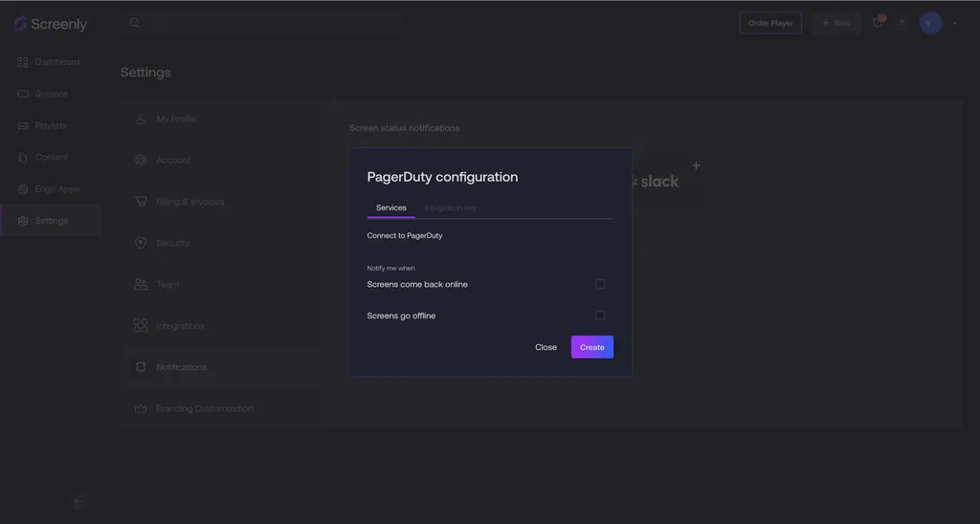This screenshot has height=524, width=980.
Task: Expand the account dropdown arrow beside avatar
Action: point(954,24)
